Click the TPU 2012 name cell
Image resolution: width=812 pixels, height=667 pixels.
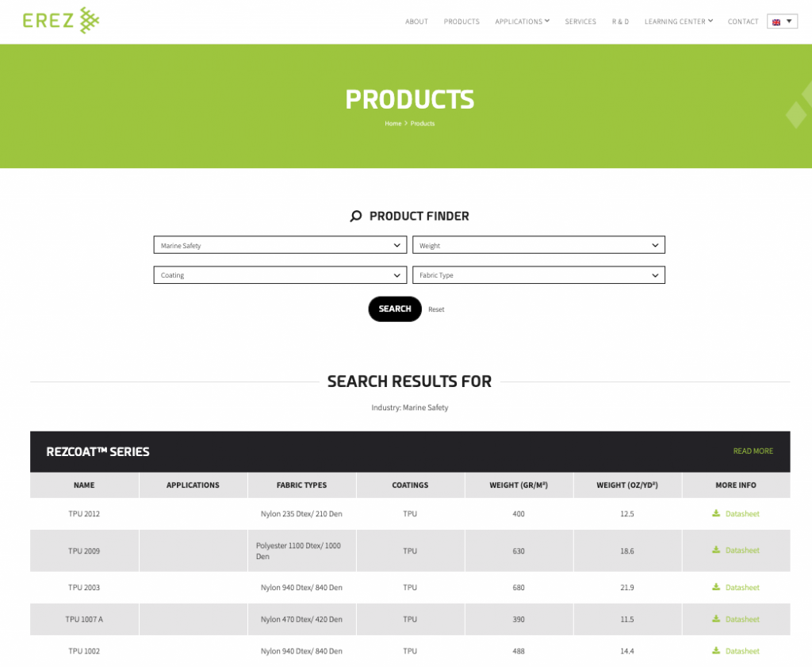coord(84,514)
